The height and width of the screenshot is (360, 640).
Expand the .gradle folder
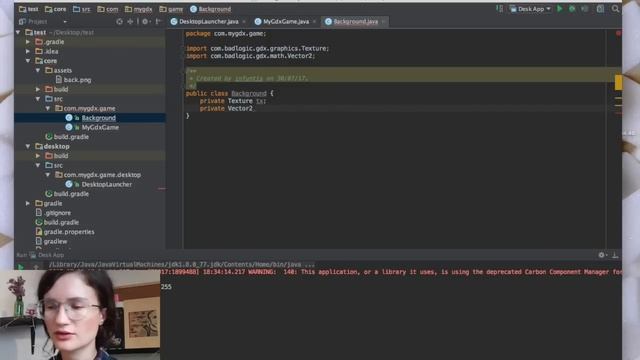click(x=28, y=42)
